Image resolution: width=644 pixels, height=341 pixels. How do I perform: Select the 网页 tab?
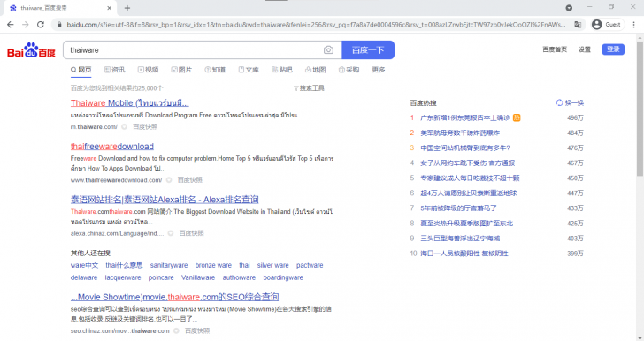tap(80, 70)
